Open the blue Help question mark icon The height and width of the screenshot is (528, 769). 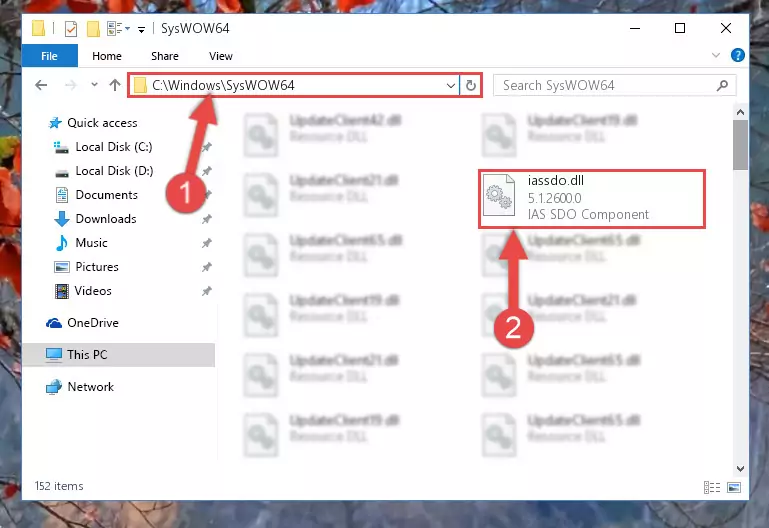coord(737,55)
